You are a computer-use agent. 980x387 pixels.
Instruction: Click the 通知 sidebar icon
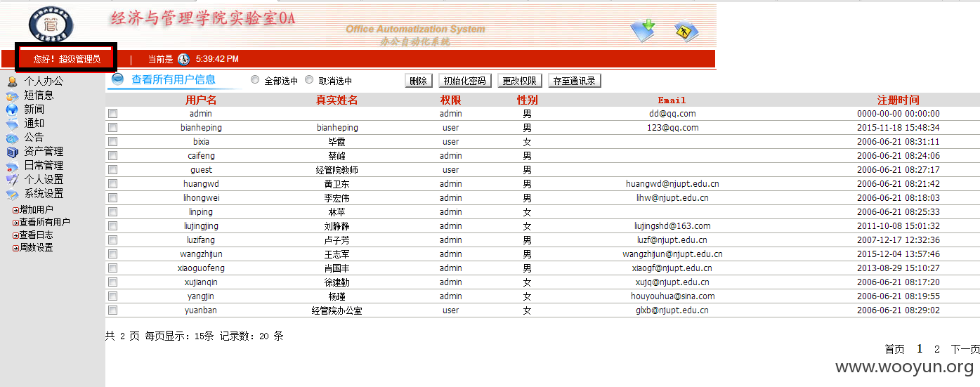pos(12,124)
